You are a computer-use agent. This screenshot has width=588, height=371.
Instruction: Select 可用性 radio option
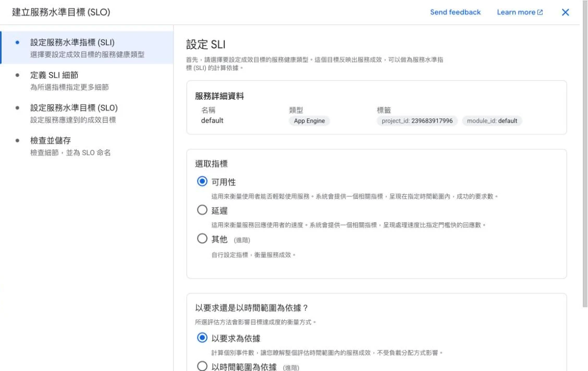(202, 182)
